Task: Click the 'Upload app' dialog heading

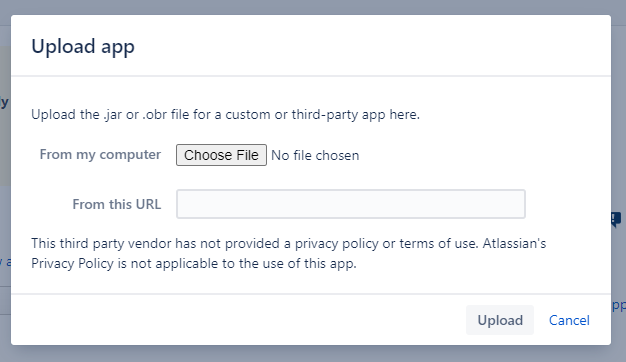Action: [x=83, y=47]
